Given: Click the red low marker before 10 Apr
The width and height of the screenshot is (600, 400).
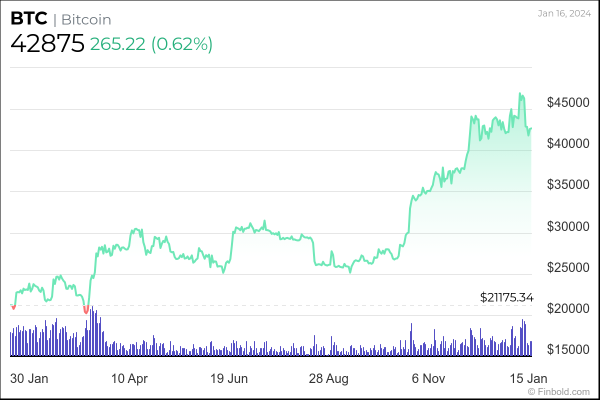Looking at the screenshot, I should (87, 309).
